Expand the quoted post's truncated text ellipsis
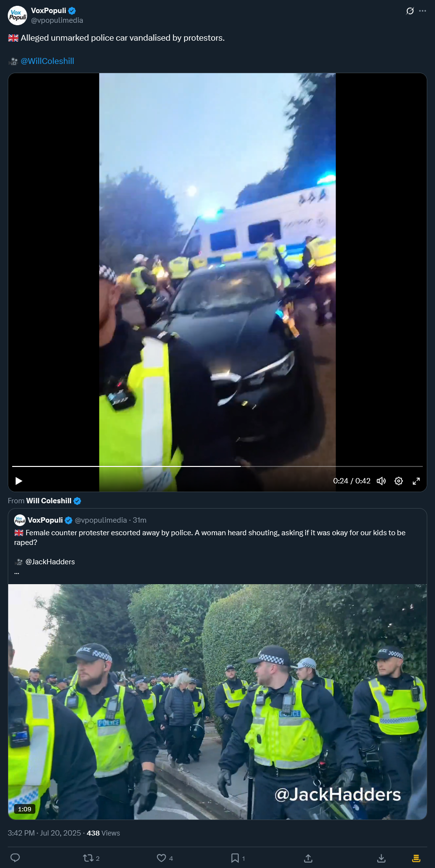435x868 pixels. point(16,573)
